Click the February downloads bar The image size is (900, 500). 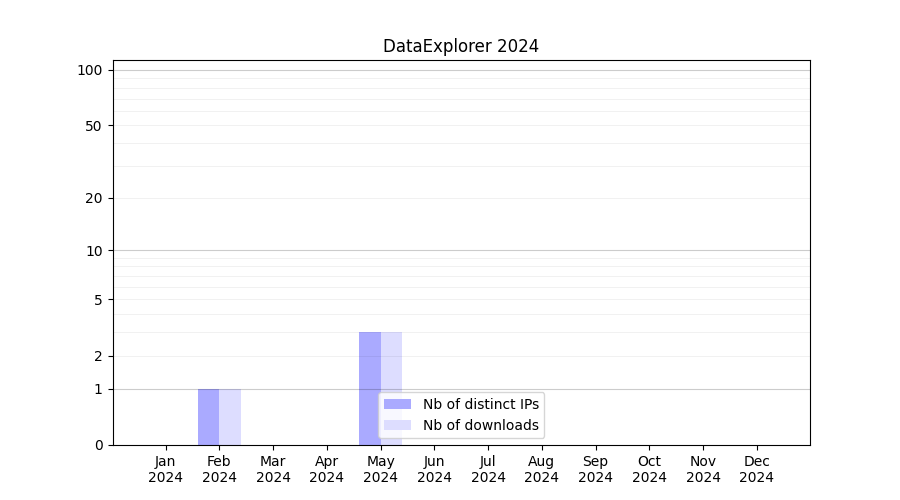click(230, 417)
